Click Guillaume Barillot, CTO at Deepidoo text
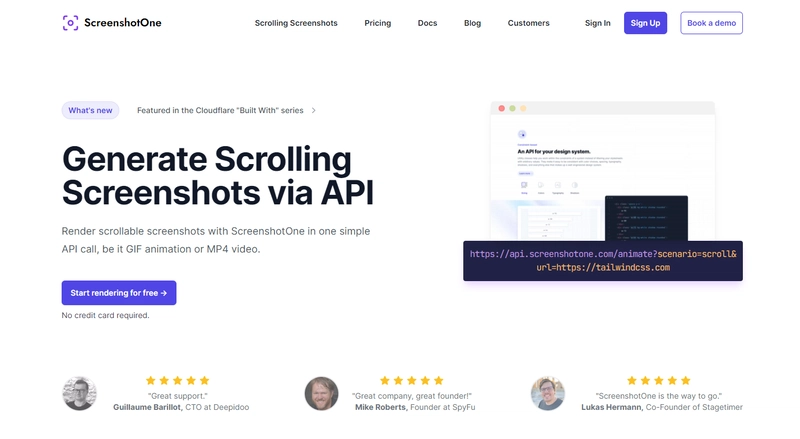The width and height of the screenshot is (800, 439). coord(181,407)
